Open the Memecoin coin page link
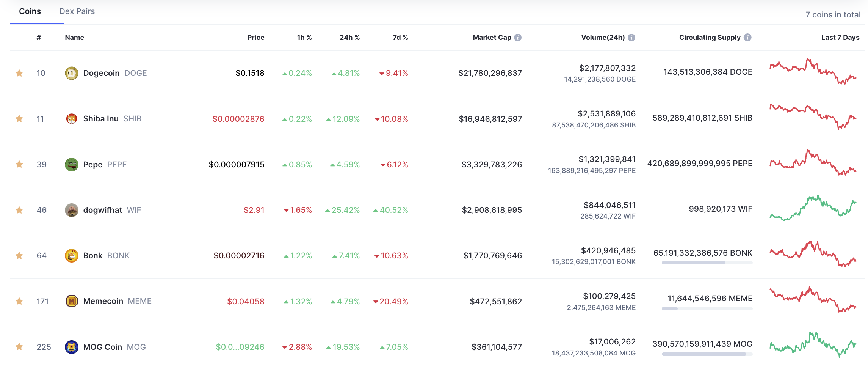Screen dimensions: 868x368 [x=118, y=301]
